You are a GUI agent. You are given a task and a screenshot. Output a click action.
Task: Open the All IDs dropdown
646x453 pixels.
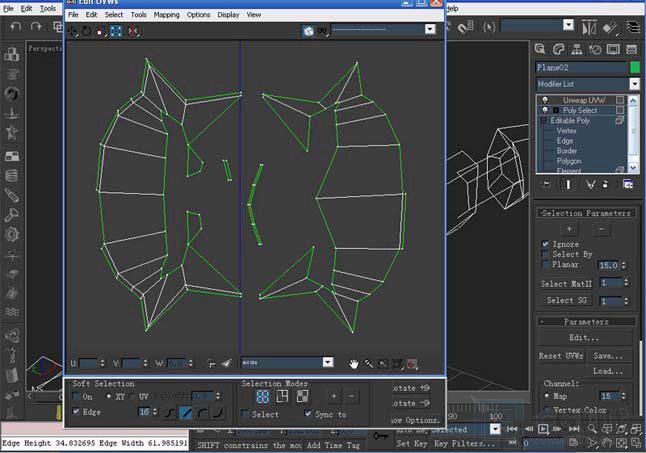(328, 362)
